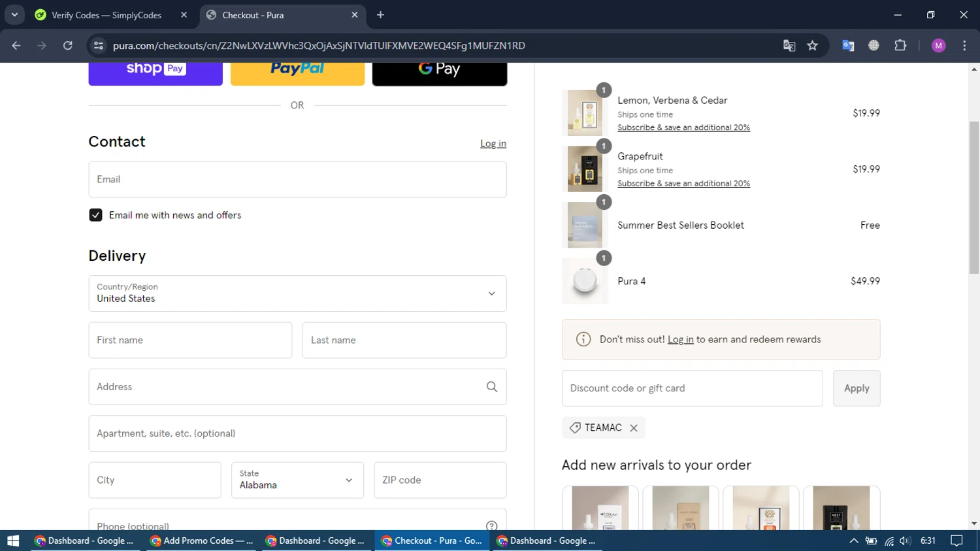Viewport: 980px width, 551px height.
Task: Click the translate page icon
Action: click(789, 46)
